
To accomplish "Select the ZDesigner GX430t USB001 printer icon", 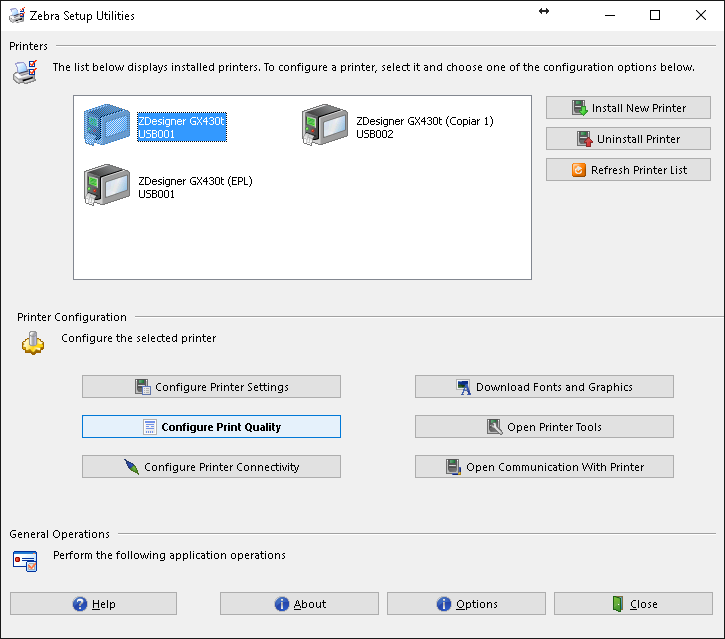I will point(107,125).
